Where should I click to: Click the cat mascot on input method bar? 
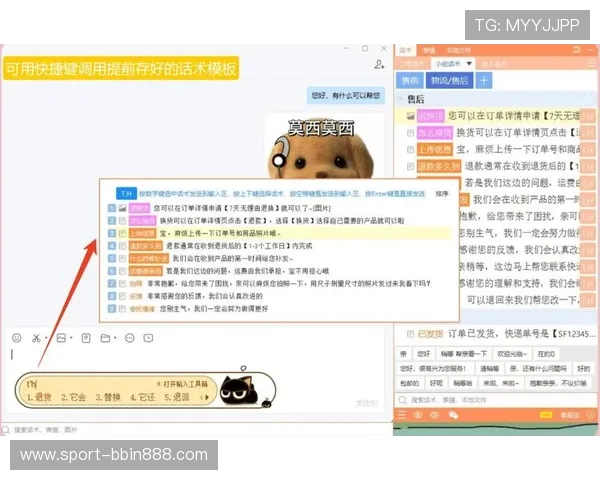239,391
